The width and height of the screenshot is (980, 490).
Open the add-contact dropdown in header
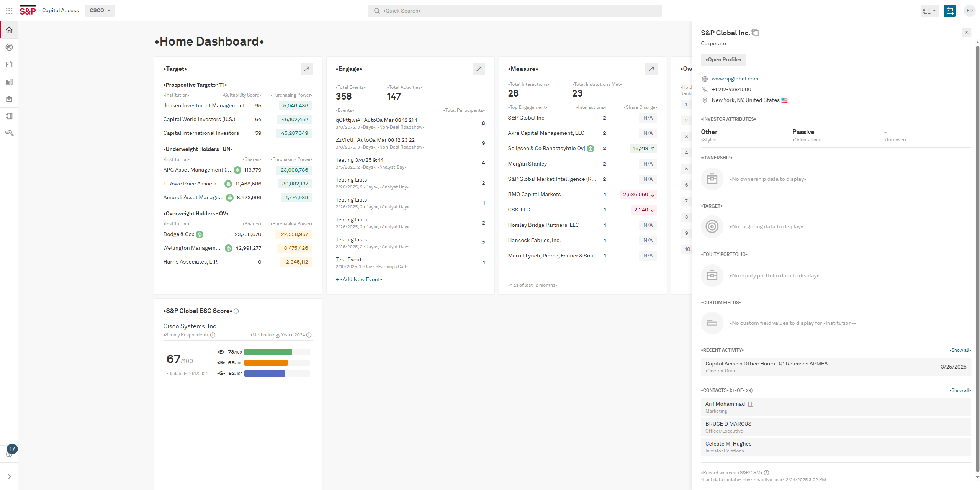coord(929,11)
